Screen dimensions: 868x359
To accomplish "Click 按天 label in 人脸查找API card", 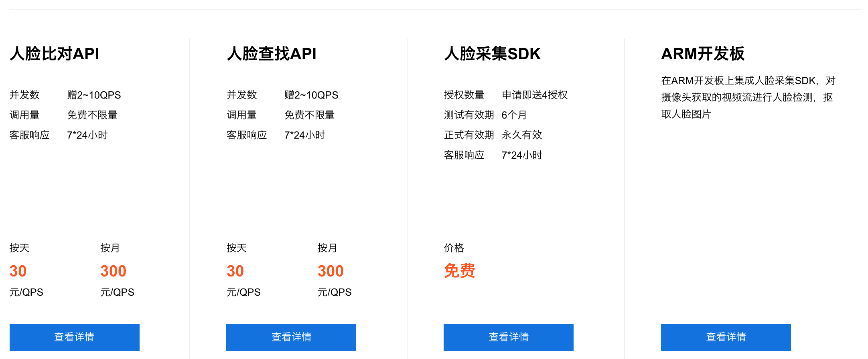I will (x=237, y=248).
